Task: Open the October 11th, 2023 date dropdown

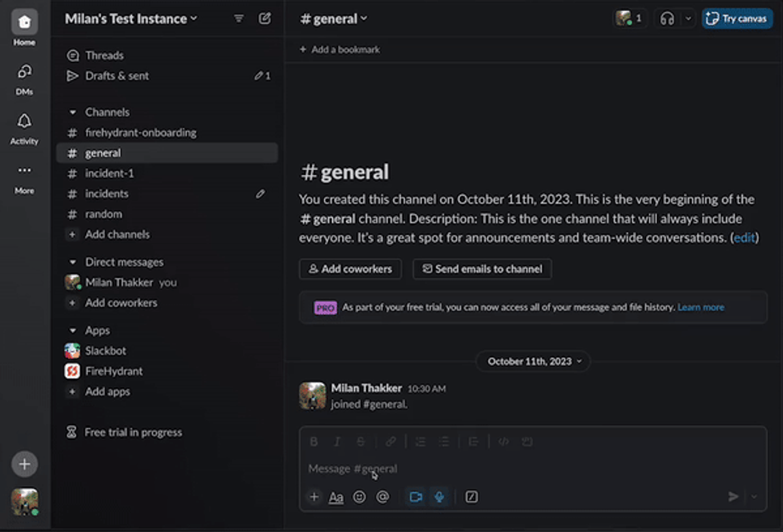Action: pos(533,361)
